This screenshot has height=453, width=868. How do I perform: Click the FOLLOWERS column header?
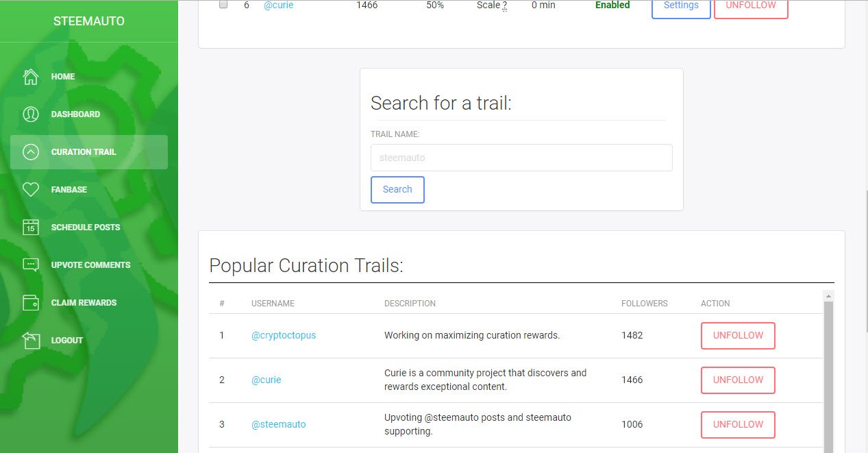645,304
